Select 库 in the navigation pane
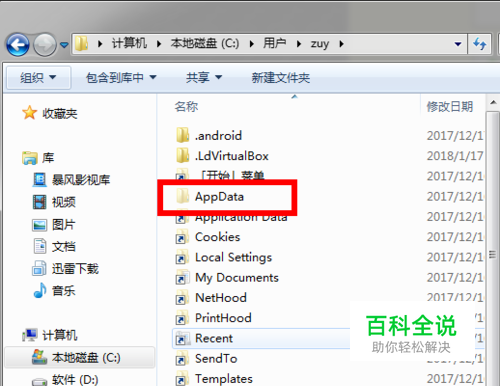 tap(48, 158)
